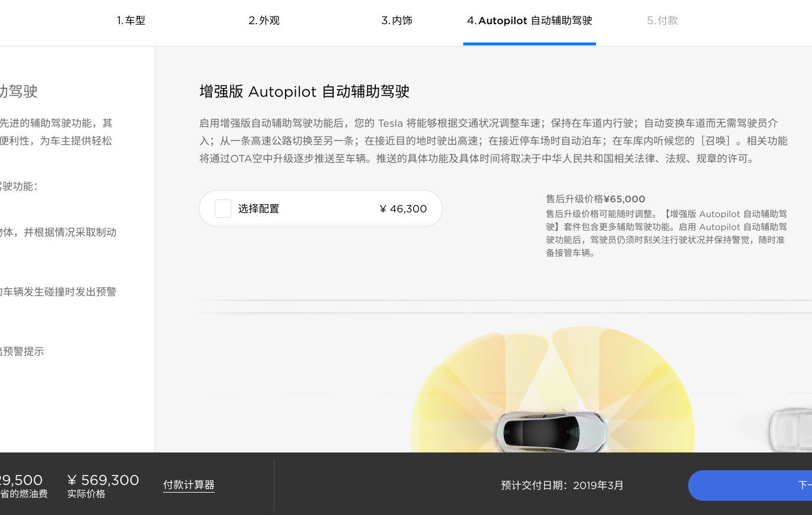The width and height of the screenshot is (812, 515).
Task: Go to the 1.车型 step tab
Action: point(131,21)
